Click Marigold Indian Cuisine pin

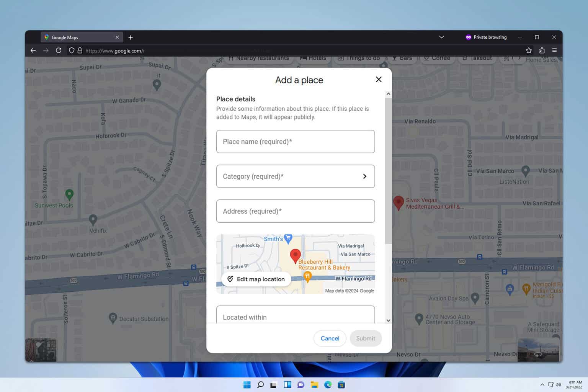(526, 289)
